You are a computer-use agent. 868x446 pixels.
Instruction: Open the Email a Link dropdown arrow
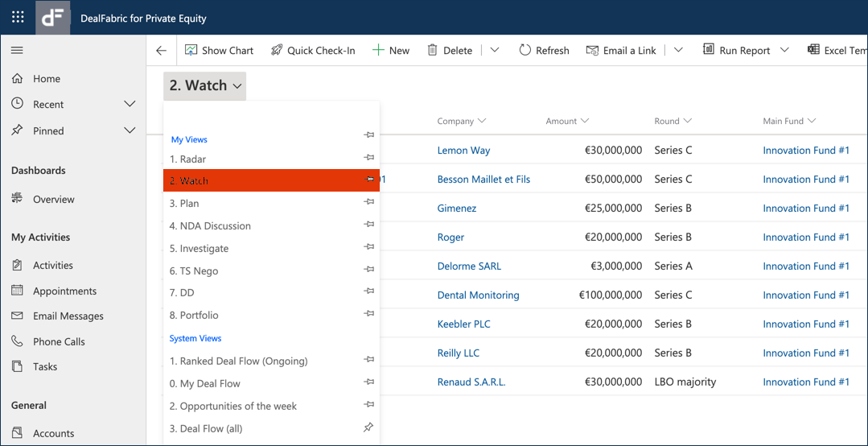(678, 51)
